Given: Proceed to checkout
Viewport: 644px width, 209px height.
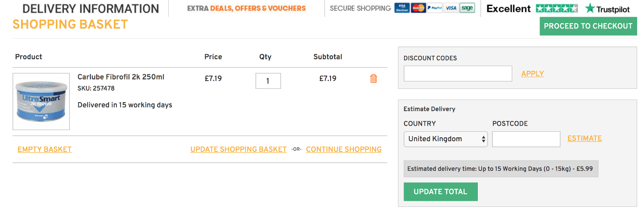Looking at the screenshot, I should coord(588,26).
